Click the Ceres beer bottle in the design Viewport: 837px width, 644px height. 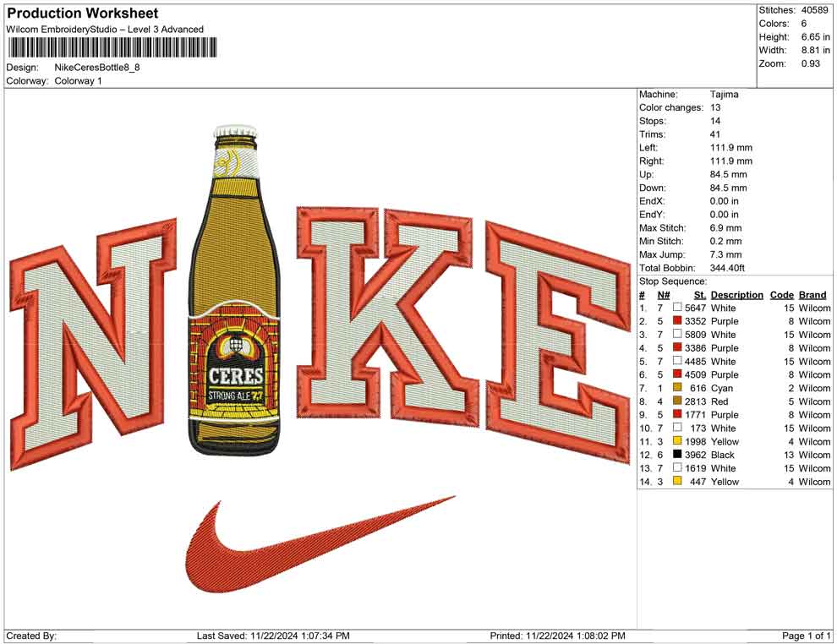tap(235, 291)
